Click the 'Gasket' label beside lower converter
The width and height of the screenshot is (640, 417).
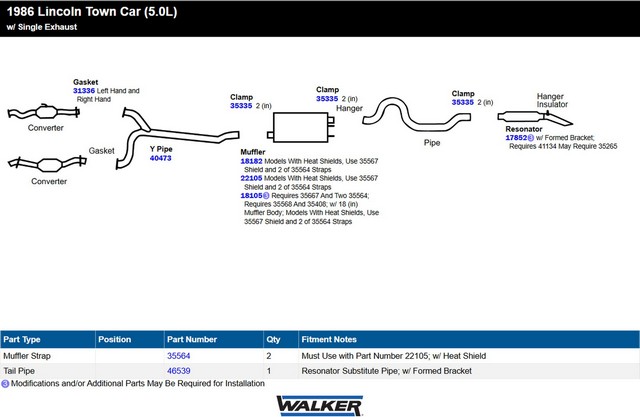point(102,151)
